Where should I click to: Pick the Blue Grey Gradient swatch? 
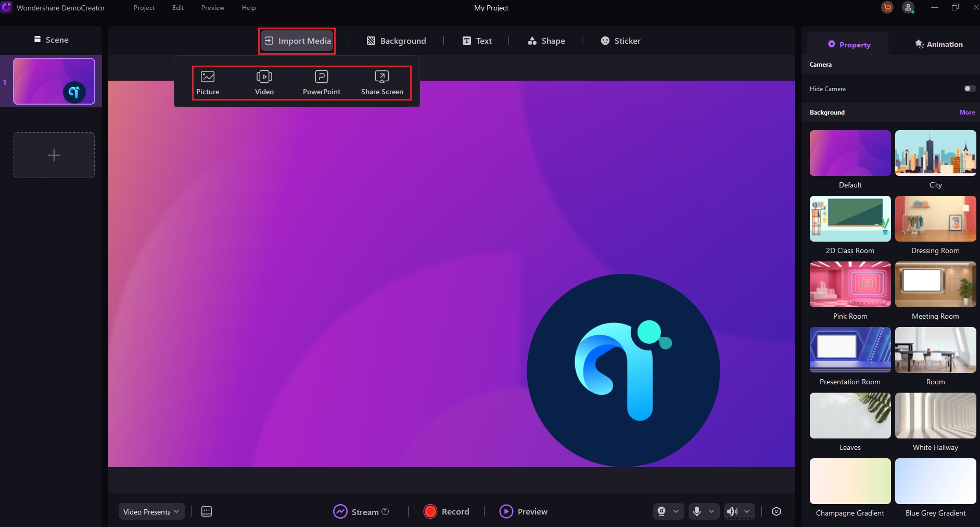click(x=935, y=481)
